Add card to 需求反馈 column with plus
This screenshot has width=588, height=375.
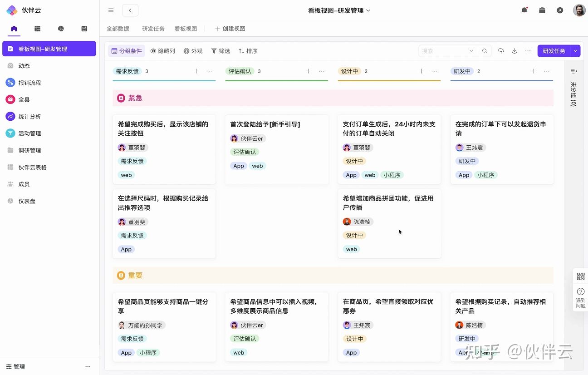(196, 71)
